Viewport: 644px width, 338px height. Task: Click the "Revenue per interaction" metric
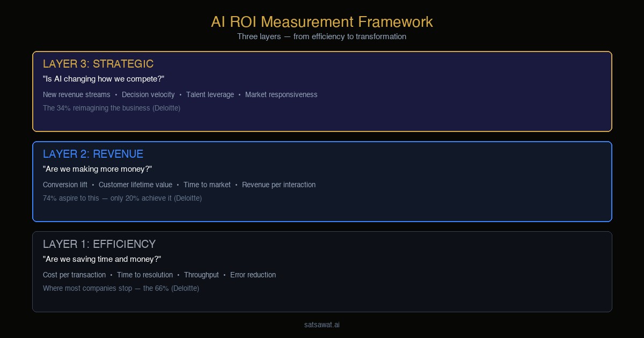coord(279,185)
